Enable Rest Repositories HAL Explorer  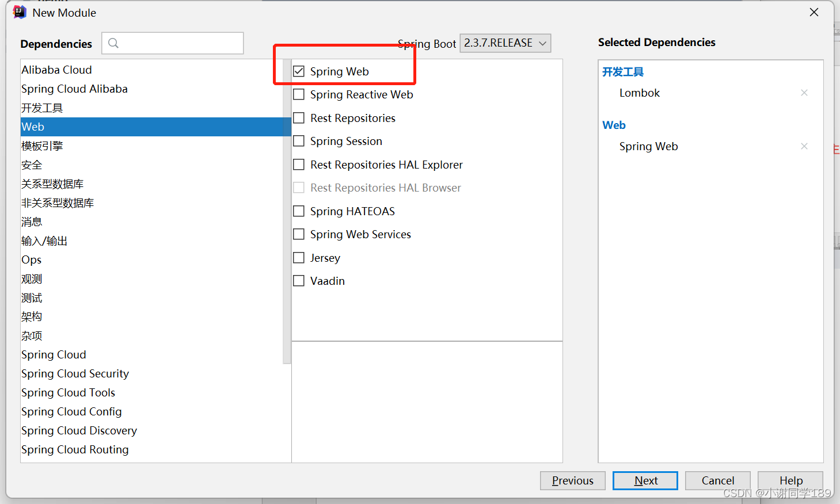point(299,165)
